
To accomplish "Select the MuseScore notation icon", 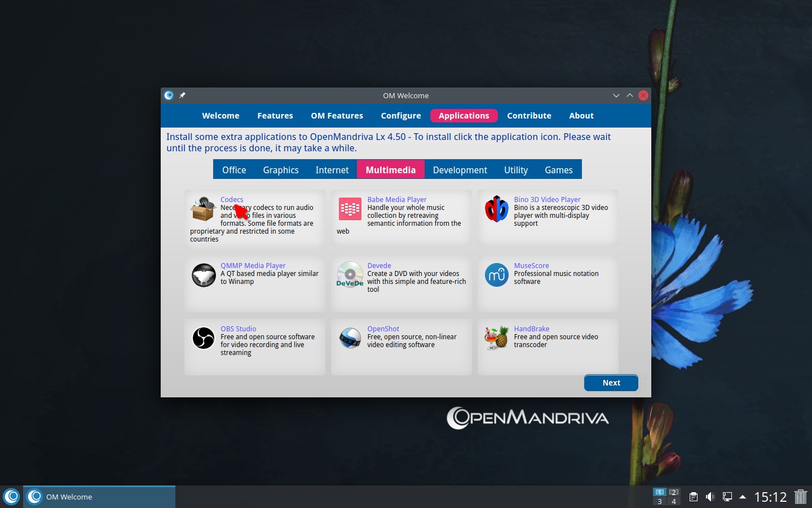I will click(x=496, y=275).
